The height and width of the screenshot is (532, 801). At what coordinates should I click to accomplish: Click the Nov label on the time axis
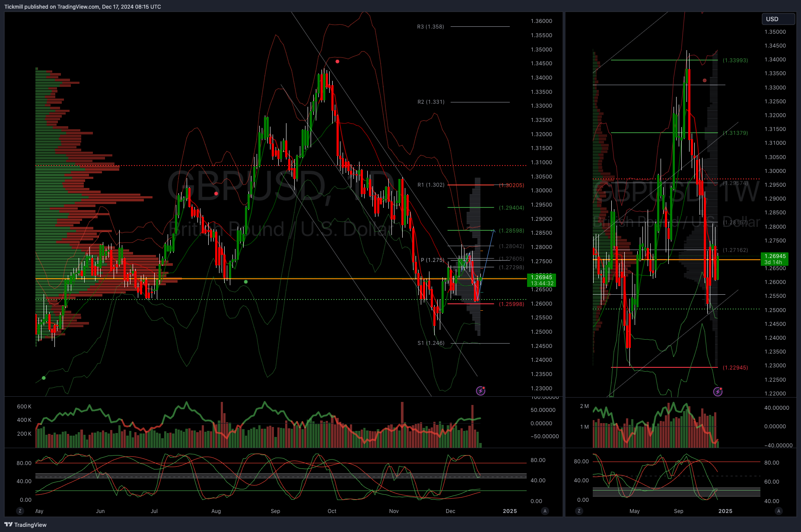click(x=394, y=511)
